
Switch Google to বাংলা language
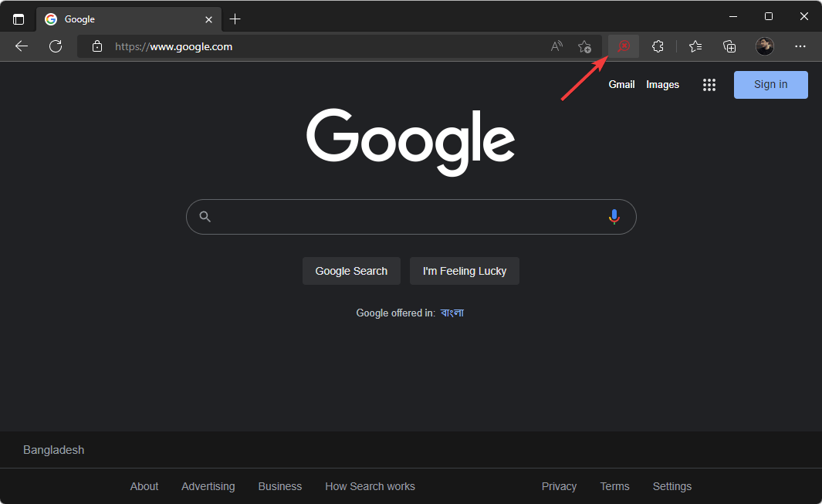point(452,313)
